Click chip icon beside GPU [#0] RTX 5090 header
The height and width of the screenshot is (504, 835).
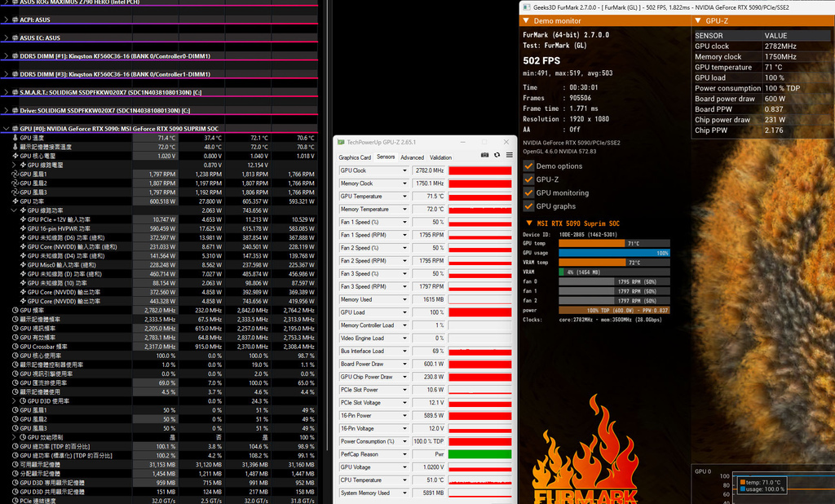[15, 129]
